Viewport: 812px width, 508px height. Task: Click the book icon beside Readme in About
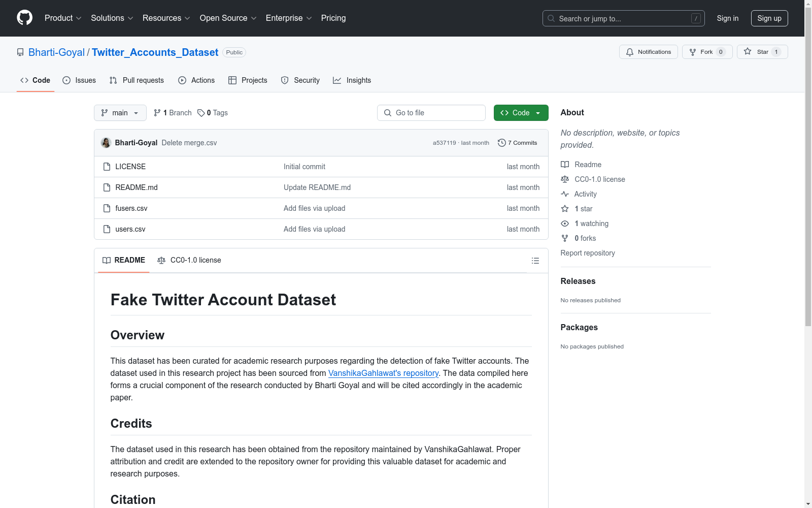pyautogui.click(x=565, y=165)
